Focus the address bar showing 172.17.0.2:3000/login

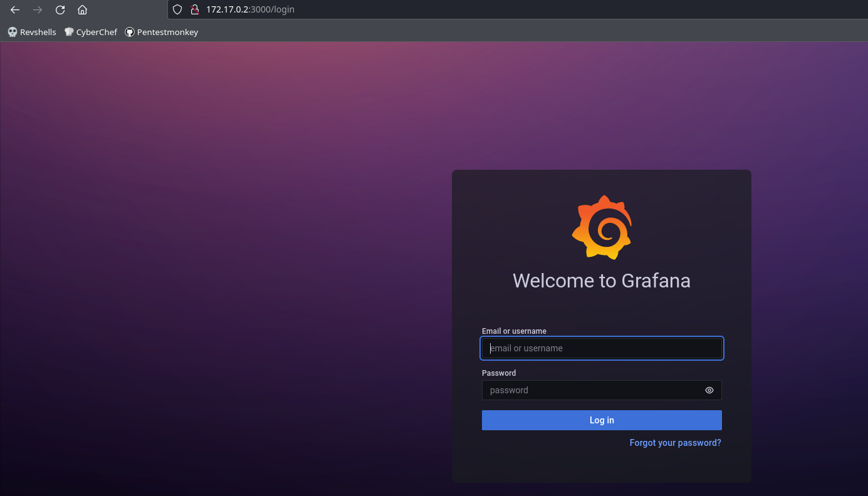coord(518,9)
